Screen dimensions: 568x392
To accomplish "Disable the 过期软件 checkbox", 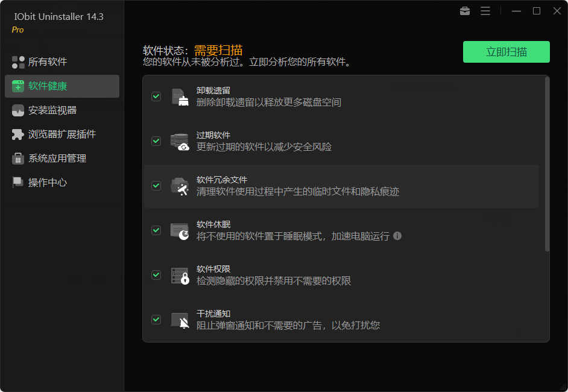I will click(156, 141).
